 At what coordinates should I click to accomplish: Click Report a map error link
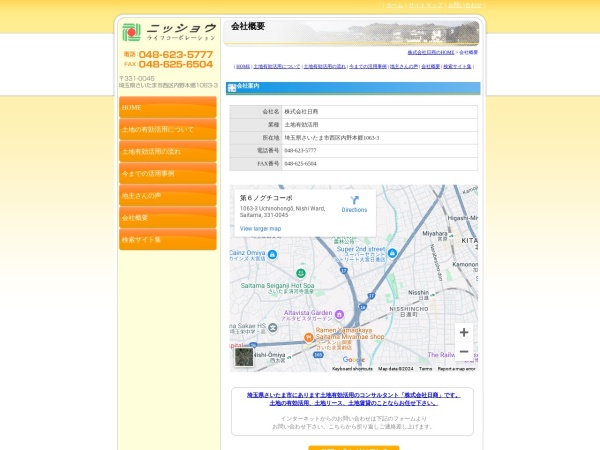[457, 369]
